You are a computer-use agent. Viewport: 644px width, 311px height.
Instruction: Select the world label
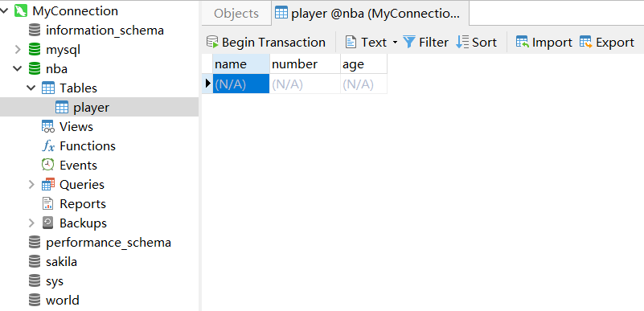[x=63, y=301]
